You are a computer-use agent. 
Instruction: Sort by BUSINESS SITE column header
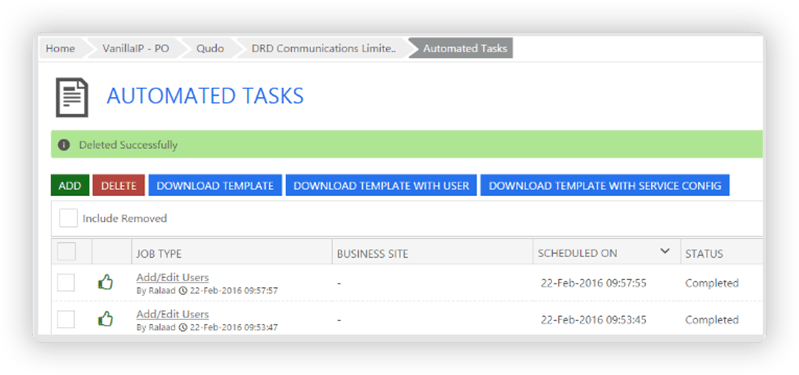372,254
